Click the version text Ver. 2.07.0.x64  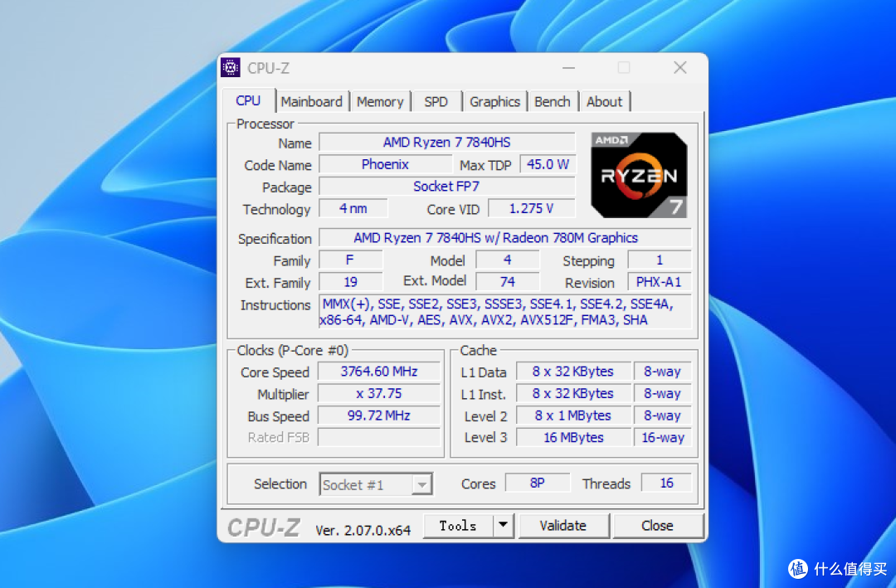click(x=363, y=530)
